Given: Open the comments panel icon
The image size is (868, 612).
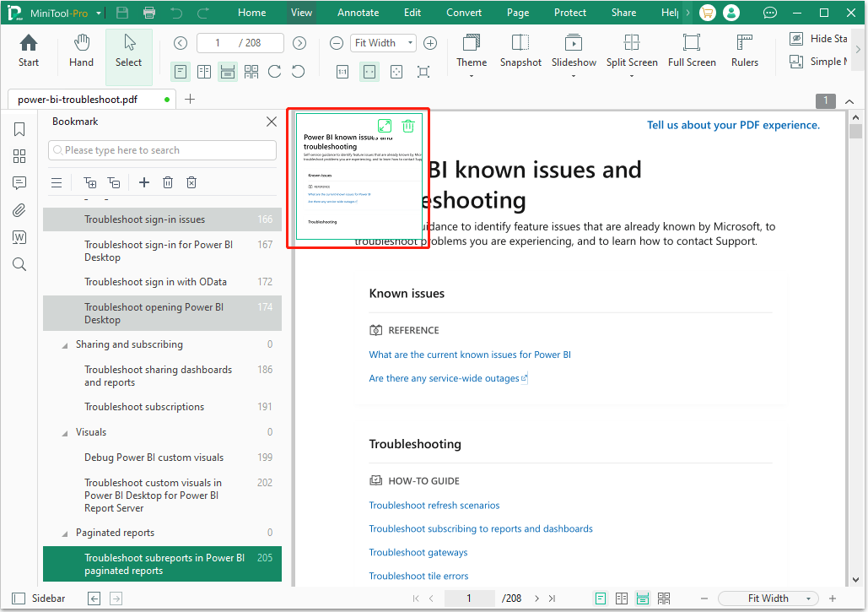Looking at the screenshot, I should coord(19,183).
